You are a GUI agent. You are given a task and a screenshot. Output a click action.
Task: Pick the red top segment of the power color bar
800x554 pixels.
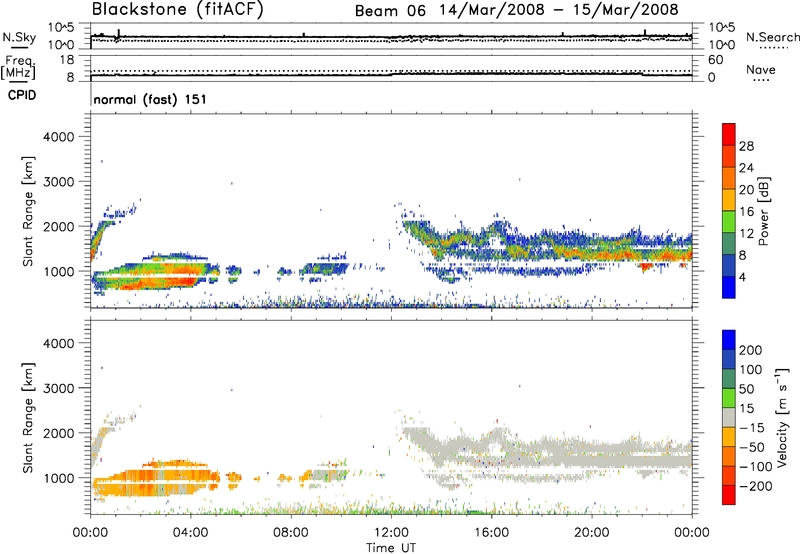[x=729, y=134]
